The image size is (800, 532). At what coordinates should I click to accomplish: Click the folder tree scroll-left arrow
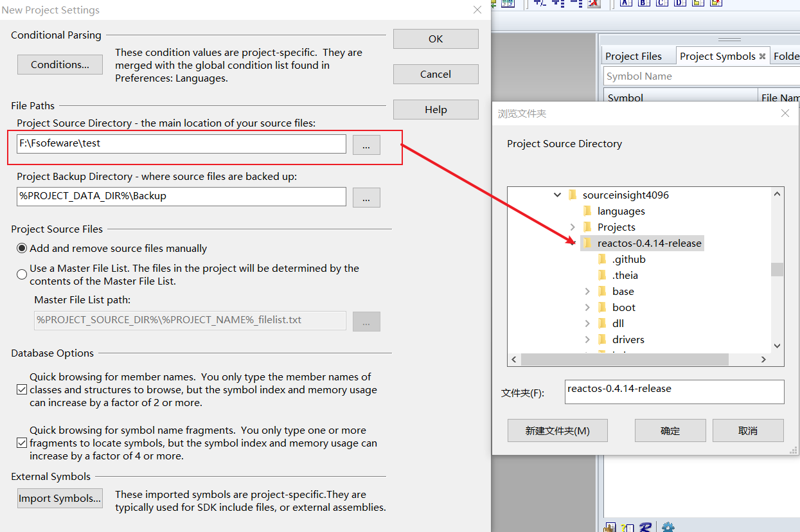[x=513, y=360]
